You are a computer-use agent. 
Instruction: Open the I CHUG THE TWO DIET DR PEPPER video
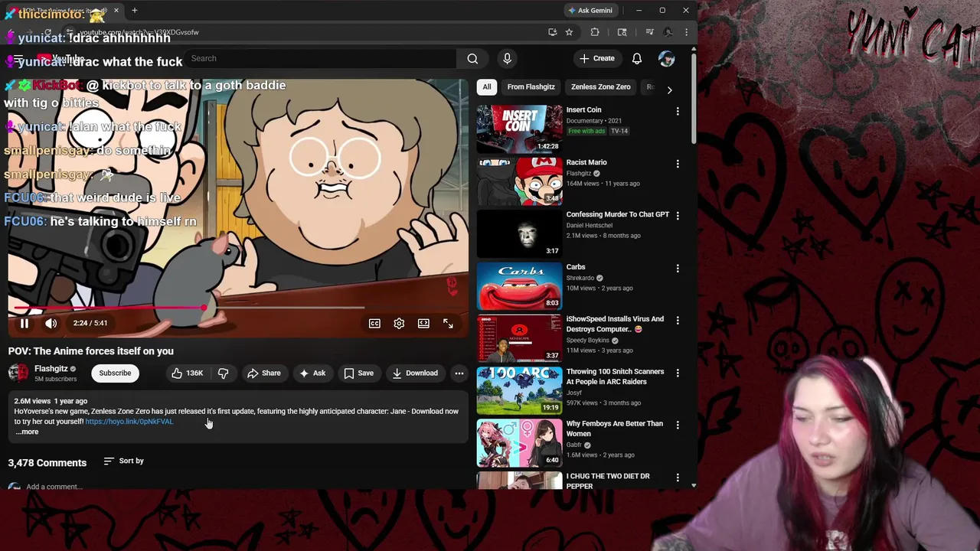[x=608, y=481]
